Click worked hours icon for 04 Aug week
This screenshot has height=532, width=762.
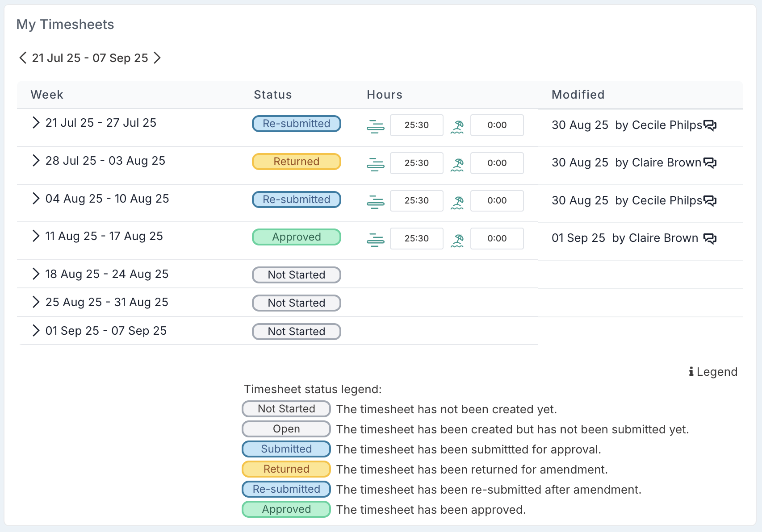click(x=375, y=202)
